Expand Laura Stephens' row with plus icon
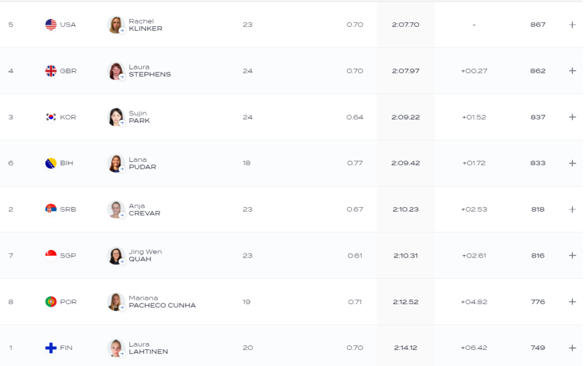This screenshot has width=588, height=366. [572, 71]
